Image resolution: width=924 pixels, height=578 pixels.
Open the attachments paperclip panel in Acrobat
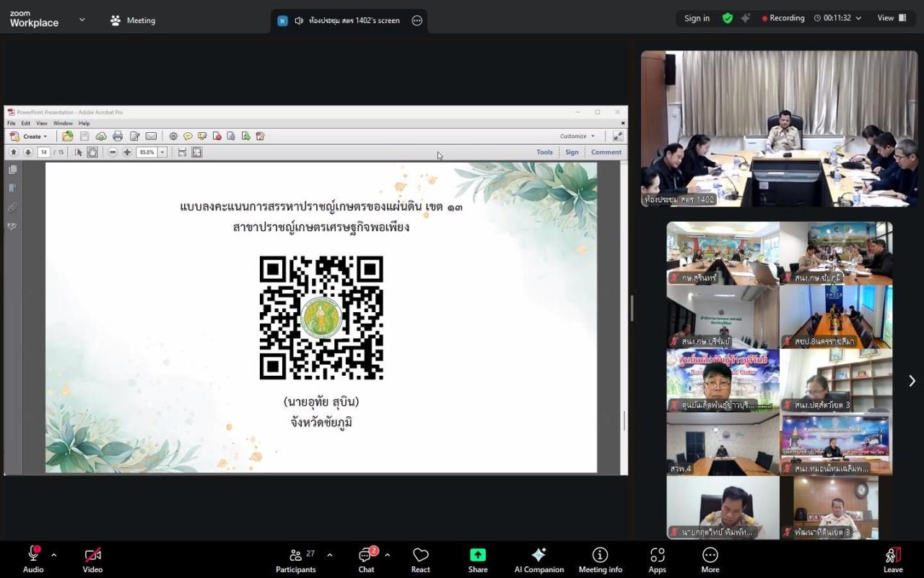[x=12, y=207]
